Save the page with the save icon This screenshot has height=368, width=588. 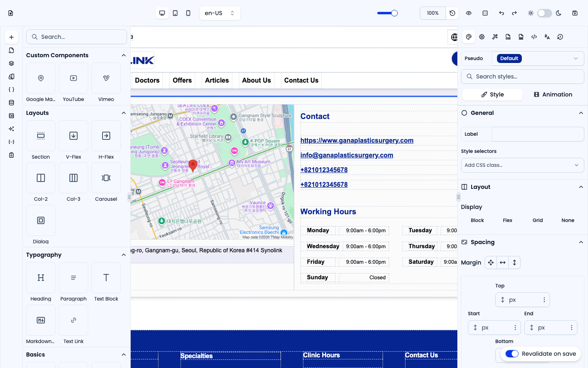click(x=575, y=13)
